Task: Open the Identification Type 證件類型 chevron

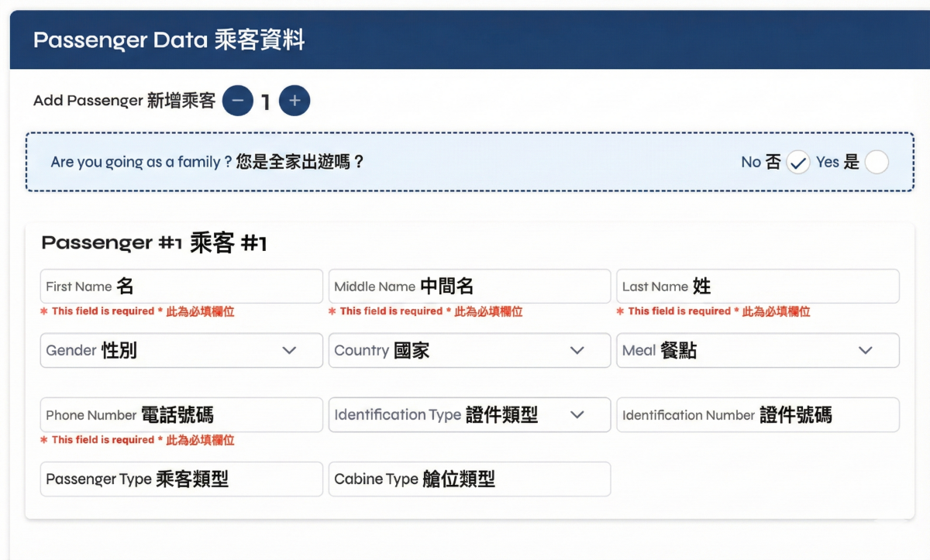Action: pyautogui.click(x=577, y=414)
